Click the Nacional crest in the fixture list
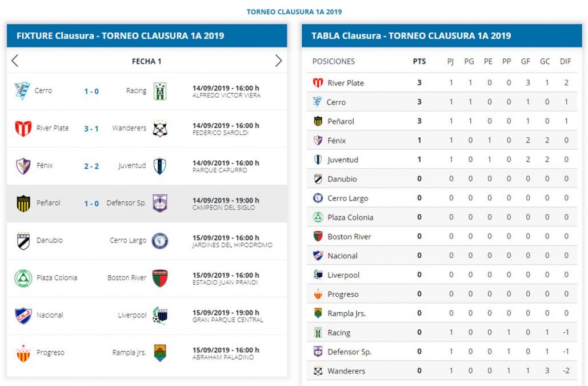This screenshot has width=588, height=386. (x=23, y=315)
